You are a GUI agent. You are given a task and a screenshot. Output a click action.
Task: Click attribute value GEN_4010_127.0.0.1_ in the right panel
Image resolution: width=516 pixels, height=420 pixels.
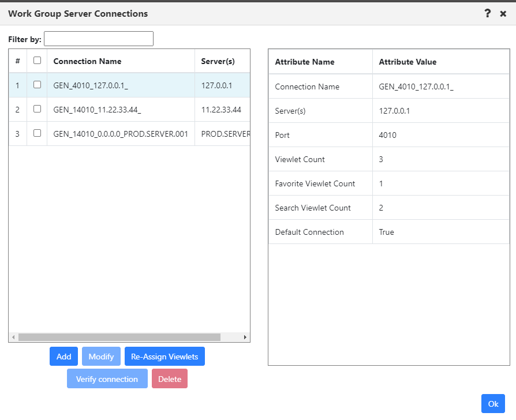point(416,87)
